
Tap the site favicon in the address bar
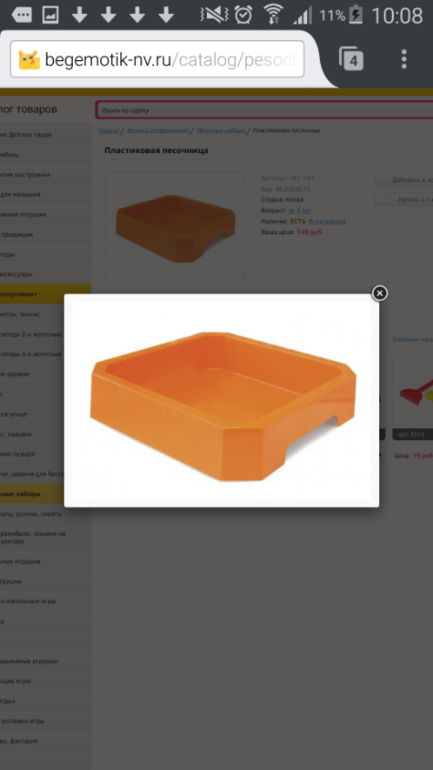point(29,59)
